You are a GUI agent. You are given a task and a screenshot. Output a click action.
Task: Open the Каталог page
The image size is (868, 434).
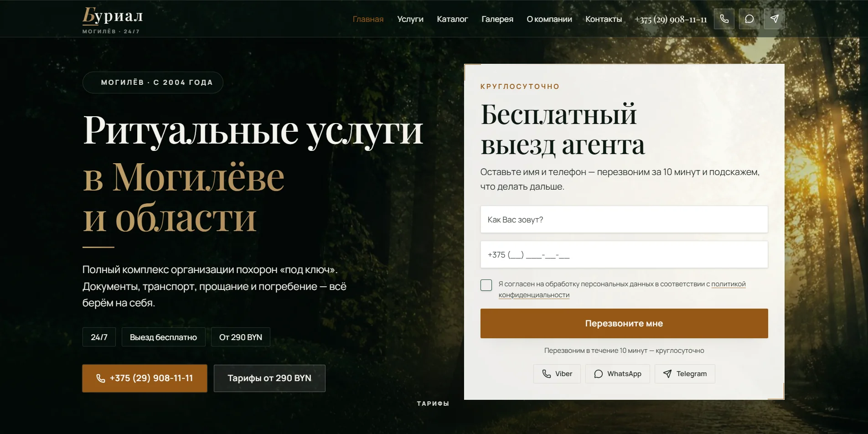[452, 19]
